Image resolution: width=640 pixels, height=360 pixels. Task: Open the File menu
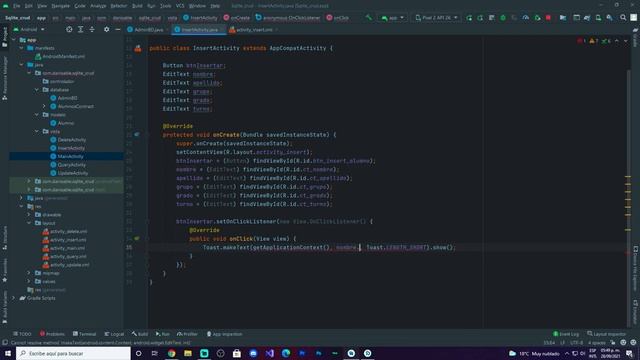coord(16,6)
